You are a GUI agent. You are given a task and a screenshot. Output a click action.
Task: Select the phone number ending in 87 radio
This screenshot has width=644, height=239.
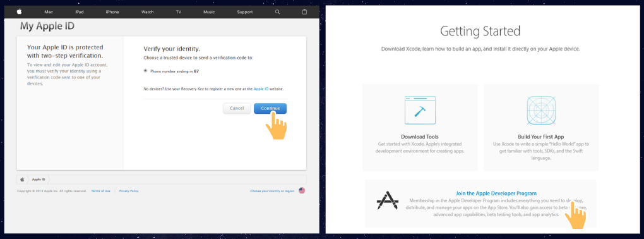click(145, 71)
